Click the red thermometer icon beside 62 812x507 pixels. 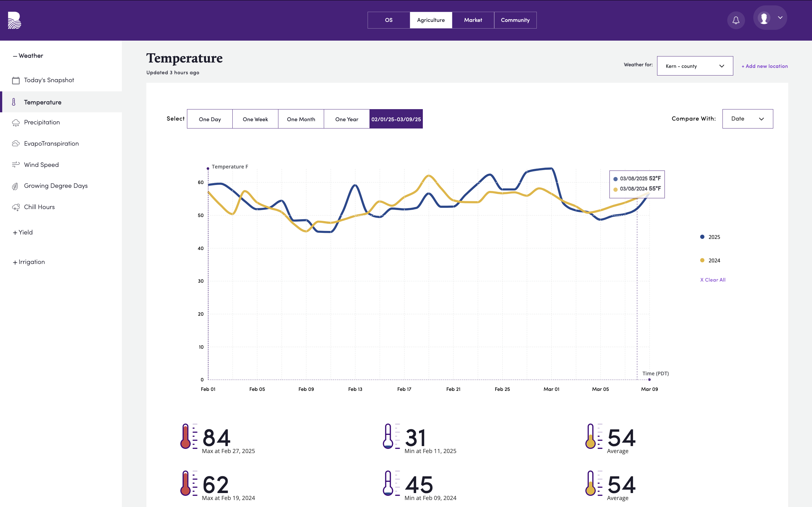189,483
